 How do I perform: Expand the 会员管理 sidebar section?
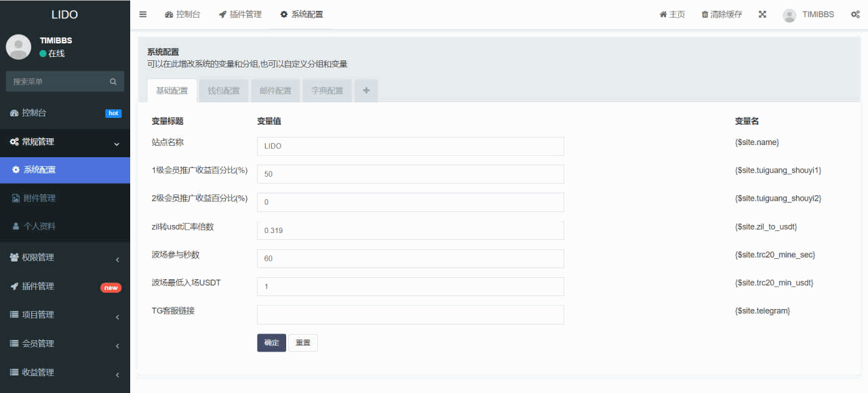[x=65, y=343]
